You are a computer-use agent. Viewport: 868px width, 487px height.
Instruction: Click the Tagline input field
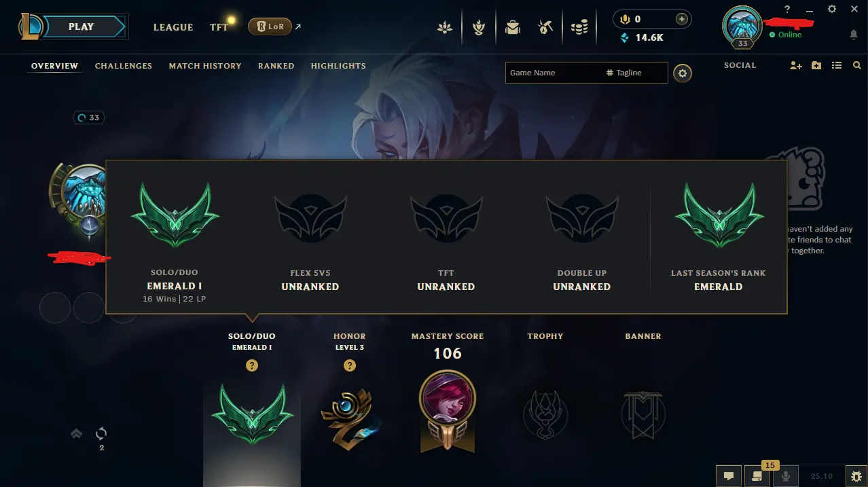[x=634, y=73]
